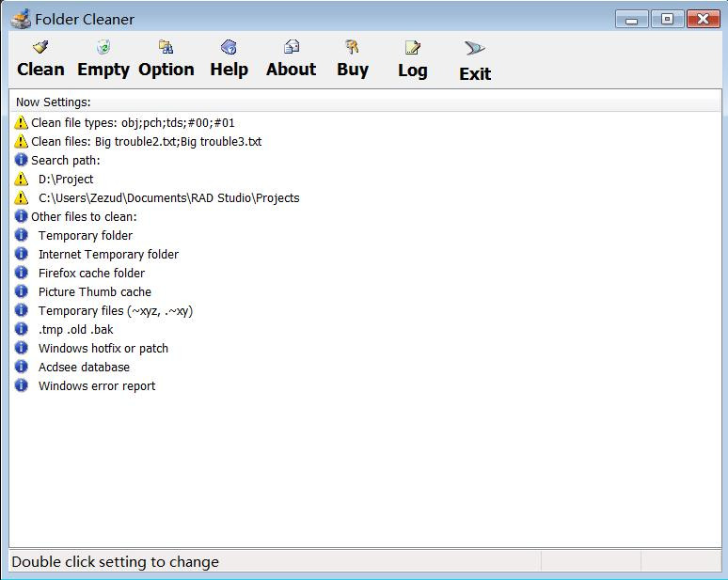This screenshot has width=728, height=580.
Task: Click info icon beside Windows error report
Action: click(21, 385)
